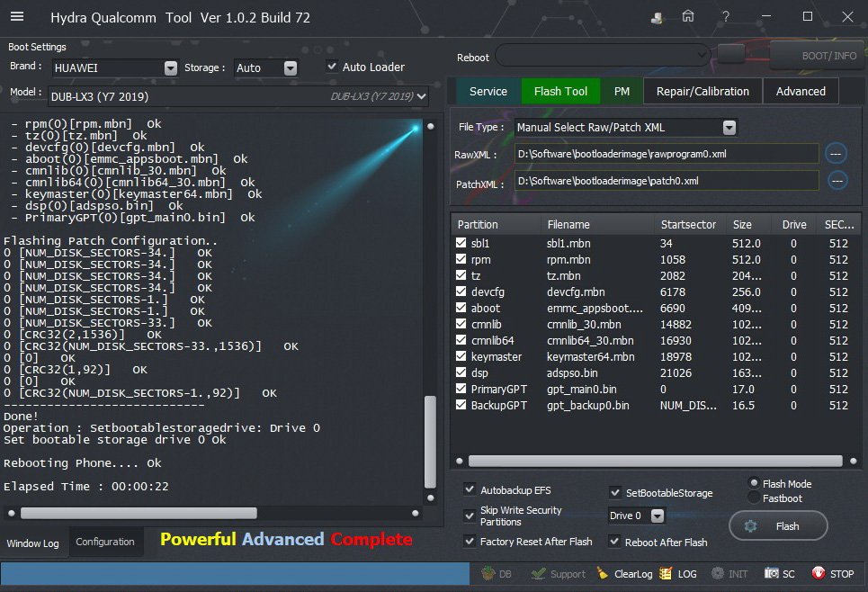This screenshot has height=592, width=868.
Task: Sort by the Startsector column header
Action: (x=690, y=224)
